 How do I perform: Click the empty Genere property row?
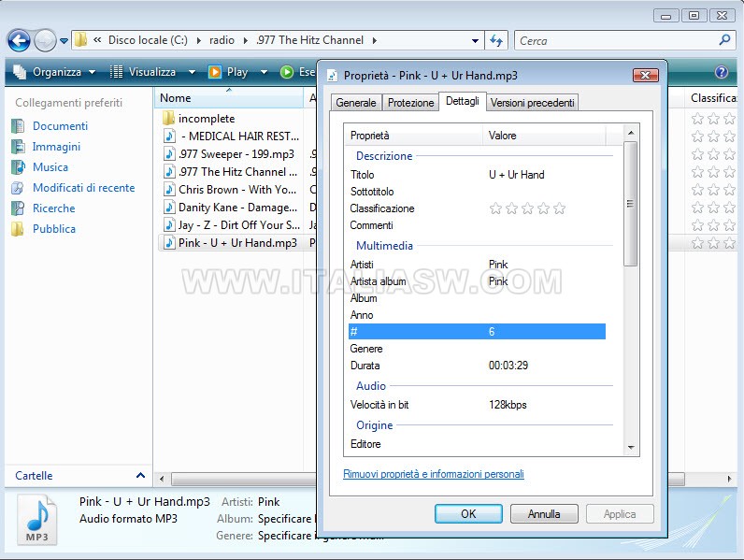(x=477, y=349)
